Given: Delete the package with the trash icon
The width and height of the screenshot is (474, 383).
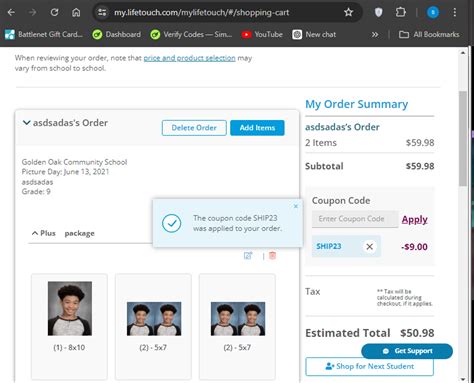Looking at the screenshot, I should coord(272,256).
